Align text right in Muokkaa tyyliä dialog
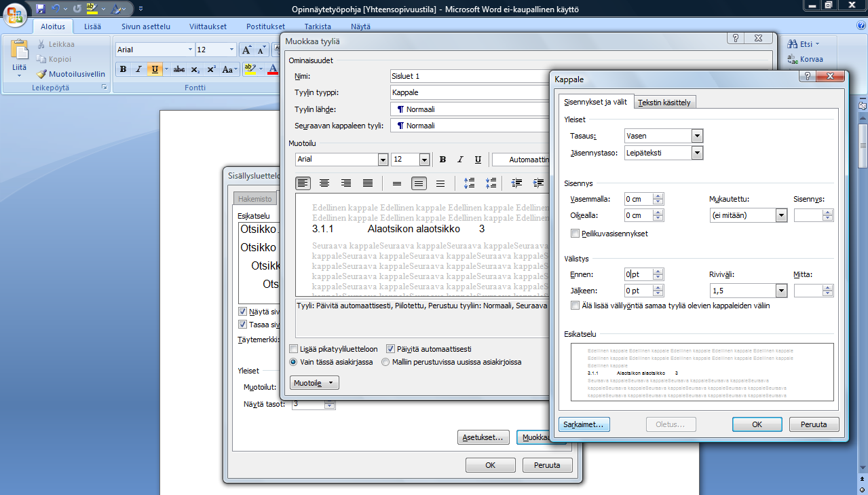868x495 pixels. click(x=346, y=183)
